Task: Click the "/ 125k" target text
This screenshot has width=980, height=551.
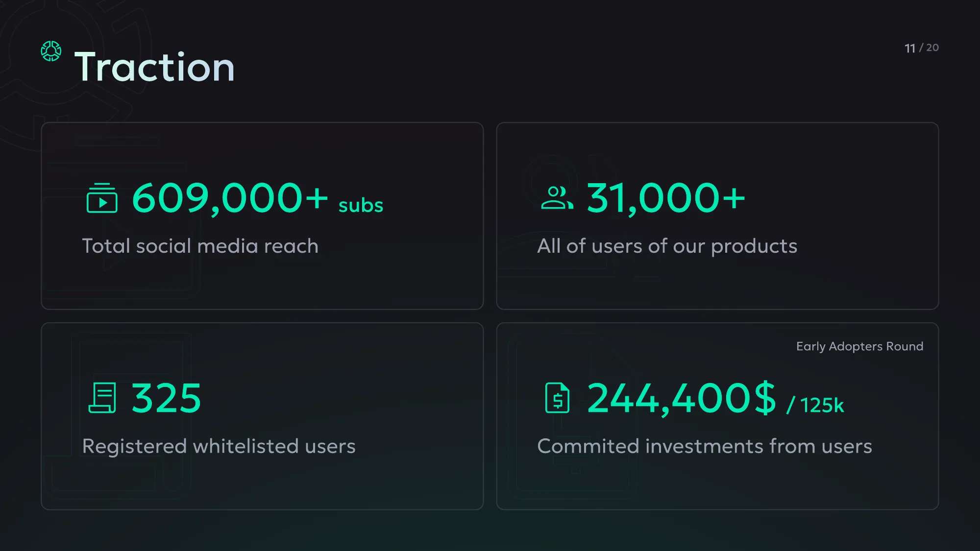Action: point(815,405)
